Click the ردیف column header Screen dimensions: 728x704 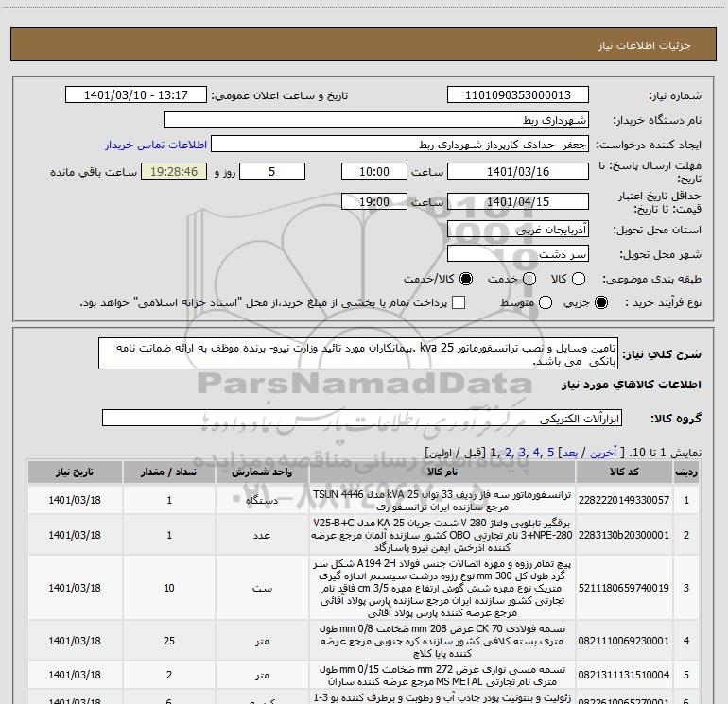coord(686,472)
